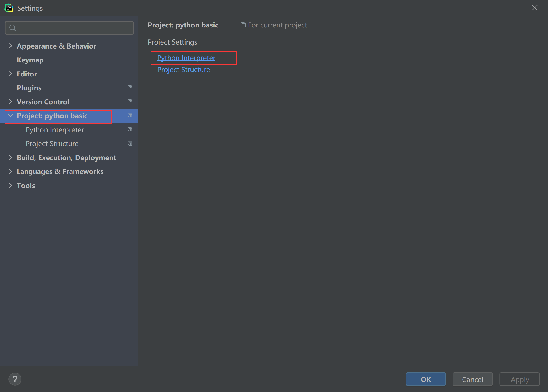This screenshot has width=548, height=392.
Task: Select Project Structure in the left tree
Action: (52, 144)
